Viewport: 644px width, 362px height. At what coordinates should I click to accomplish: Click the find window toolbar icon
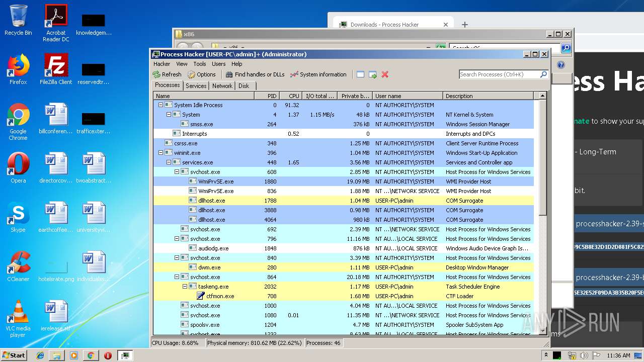[x=360, y=74]
